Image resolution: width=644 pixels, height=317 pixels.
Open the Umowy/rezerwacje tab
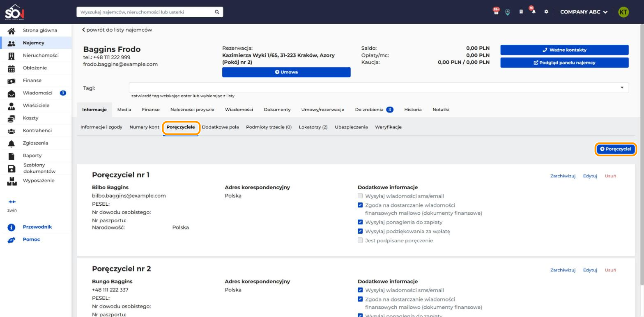[x=322, y=110]
